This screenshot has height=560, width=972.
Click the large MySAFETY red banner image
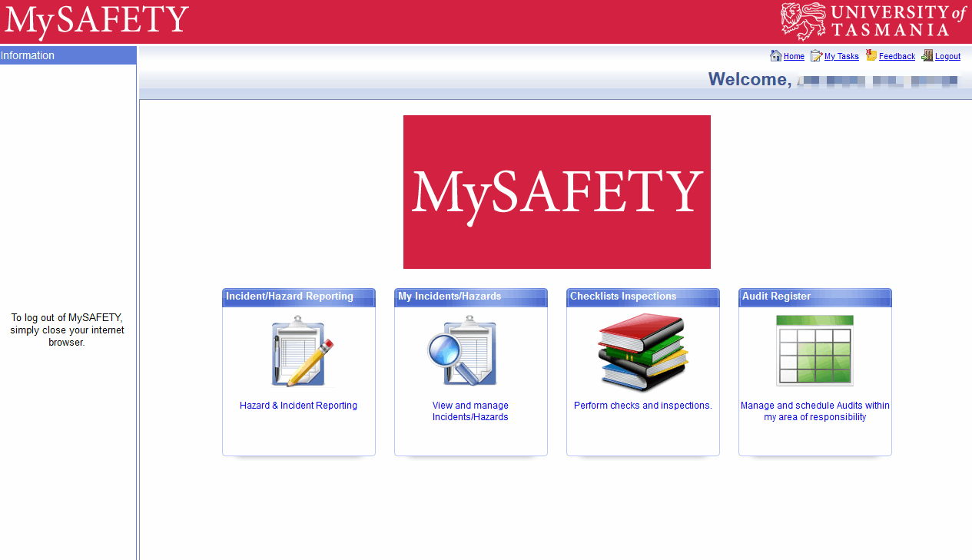click(x=557, y=192)
